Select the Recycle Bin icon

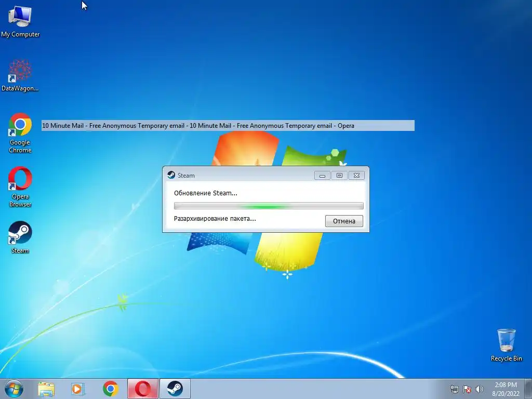pyautogui.click(x=506, y=345)
